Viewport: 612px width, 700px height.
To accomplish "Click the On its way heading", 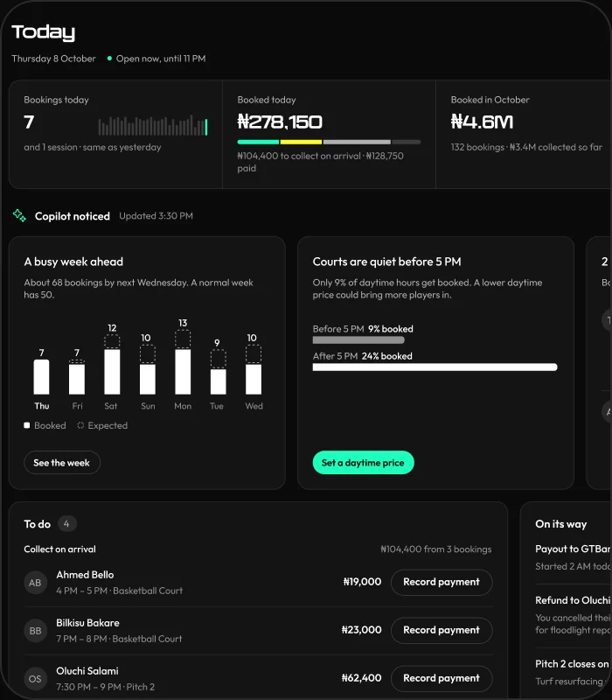I will pos(561,523).
